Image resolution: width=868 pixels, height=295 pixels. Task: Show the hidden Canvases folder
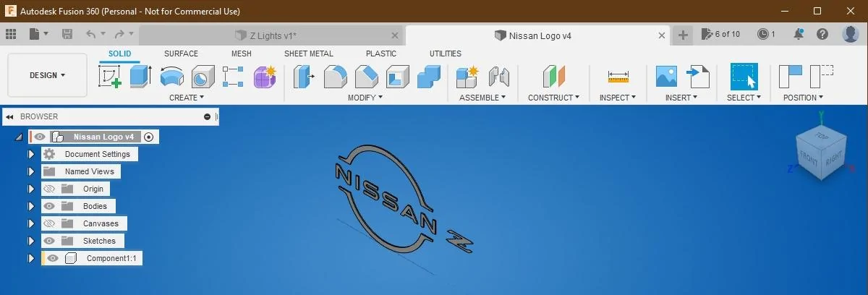pos(49,223)
